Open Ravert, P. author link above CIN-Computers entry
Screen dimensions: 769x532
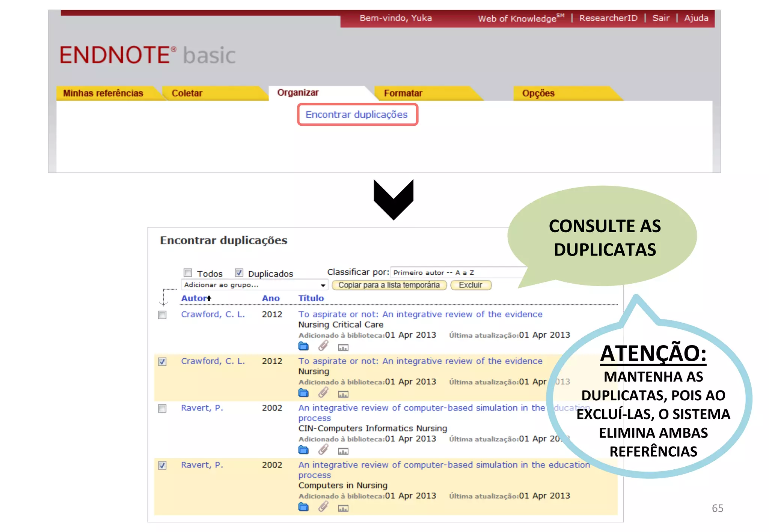202,408
